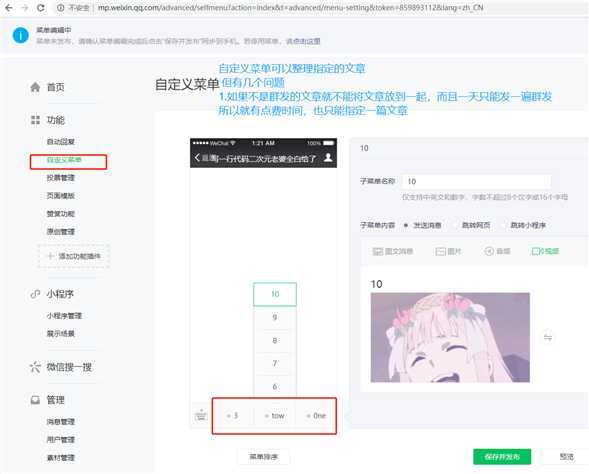The image size is (589, 474).
Task: Open 赞赏功能 in the sidebar
Action: tap(60, 214)
